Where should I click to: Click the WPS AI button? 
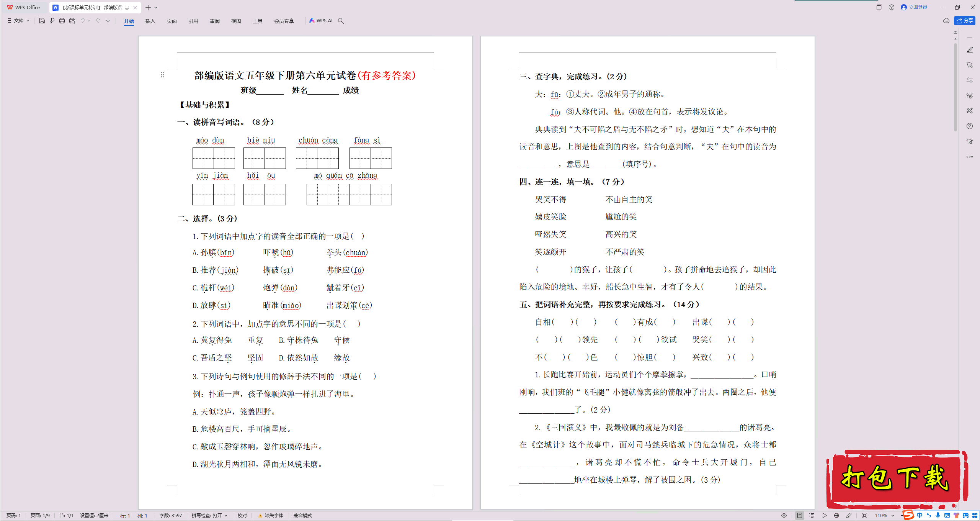(321, 21)
